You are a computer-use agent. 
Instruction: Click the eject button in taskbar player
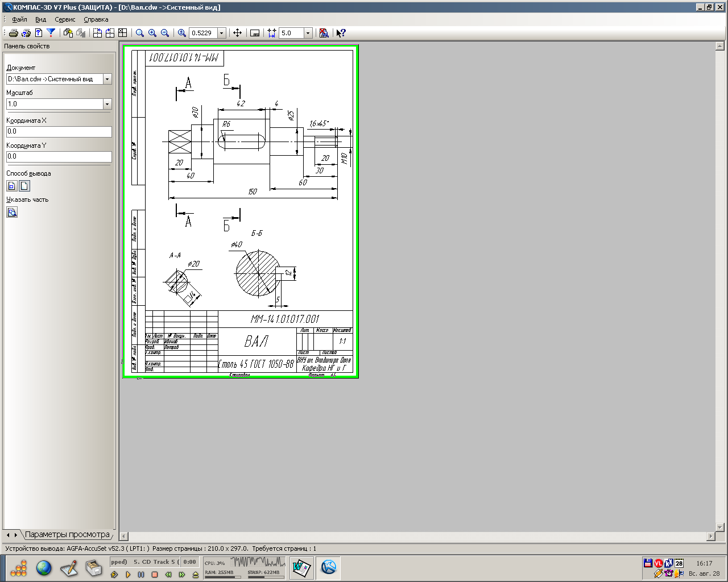click(x=196, y=575)
